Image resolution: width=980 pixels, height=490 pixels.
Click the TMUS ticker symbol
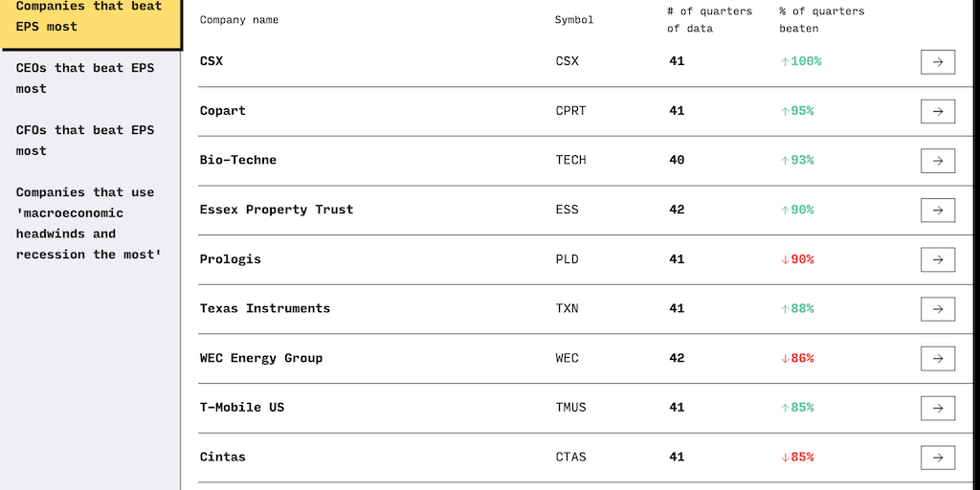[x=571, y=408]
